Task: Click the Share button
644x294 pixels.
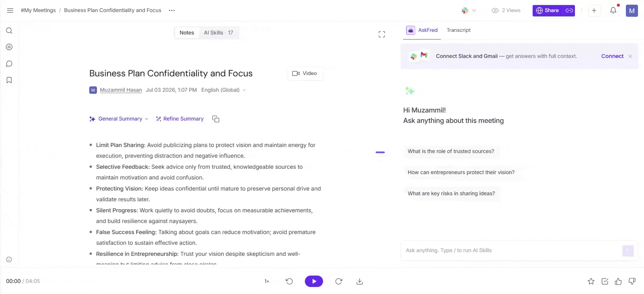Action: pos(547,10)
